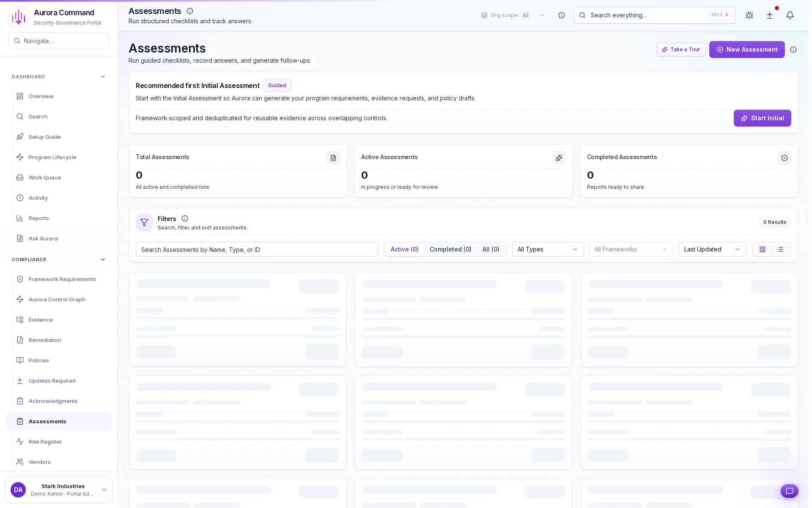Click the New Assessment button
This screenshot has height=508, width=812.
[x=746, y=50]
